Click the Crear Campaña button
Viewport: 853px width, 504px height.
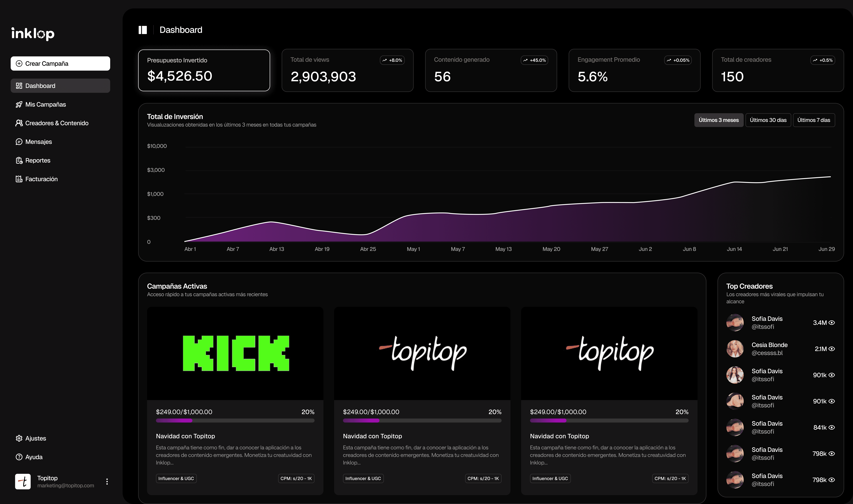pos(60,63)
